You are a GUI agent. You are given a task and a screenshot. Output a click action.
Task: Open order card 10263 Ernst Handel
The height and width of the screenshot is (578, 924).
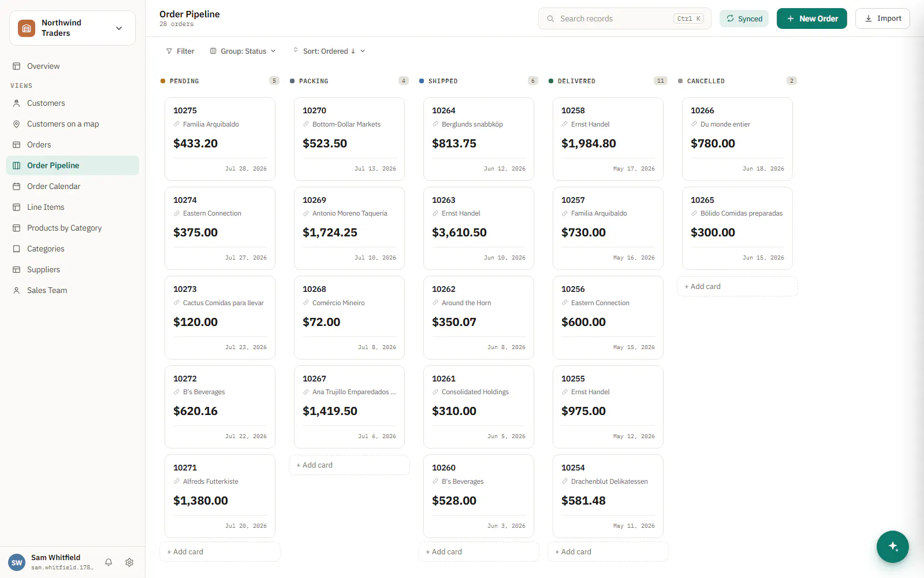coord(479,228)
